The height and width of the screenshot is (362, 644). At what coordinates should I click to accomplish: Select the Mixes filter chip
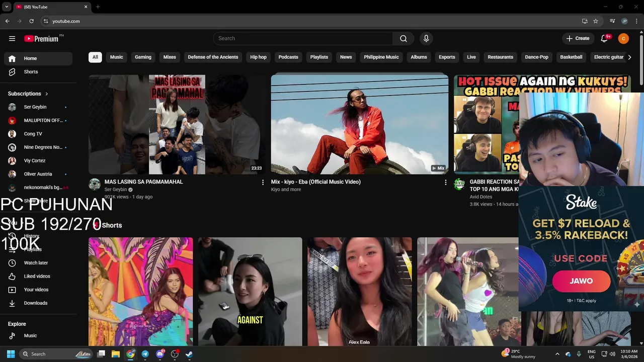pos(170,57)
